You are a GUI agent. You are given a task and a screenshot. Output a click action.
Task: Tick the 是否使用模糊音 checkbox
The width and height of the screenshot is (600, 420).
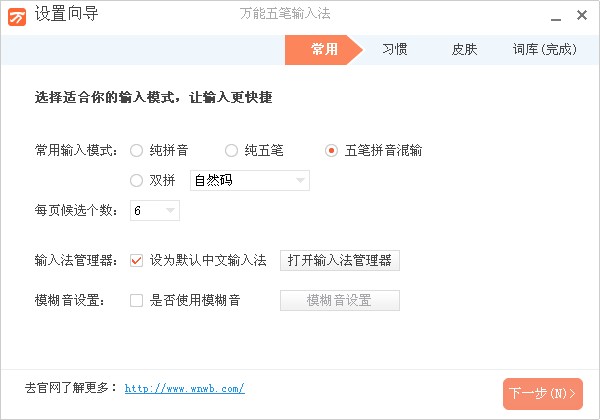[137, 300]
